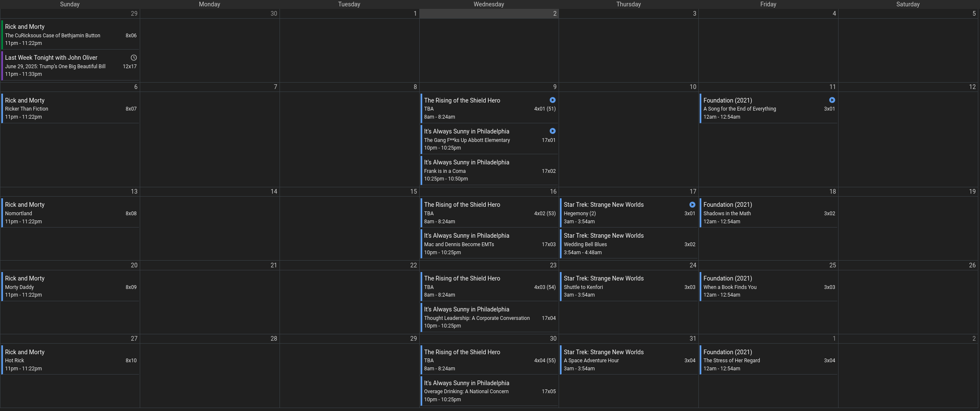The height and width of the screenshot is (411, 980).
Task: Open Rick and Morty episode 8x06
Action: tap(70, 34)
